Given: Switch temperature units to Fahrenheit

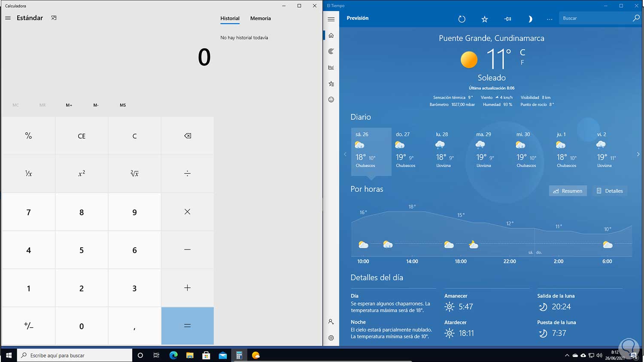Looking at the screenshot, I should (x=522, y=63).
